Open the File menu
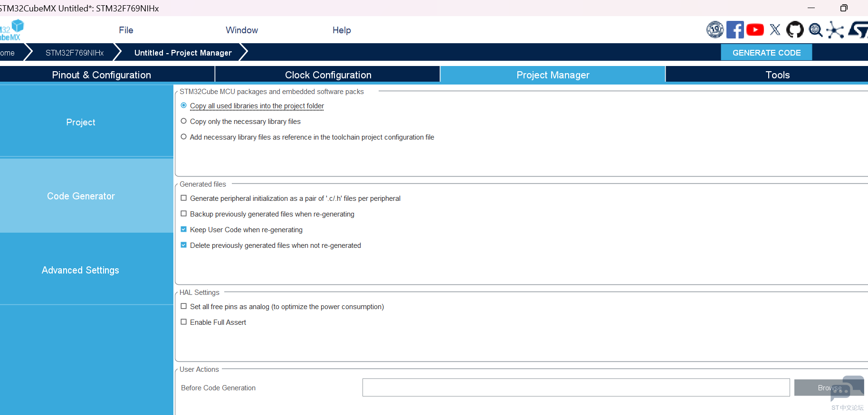Viewport: 868px width, 415px height. (x=126, y=30)
